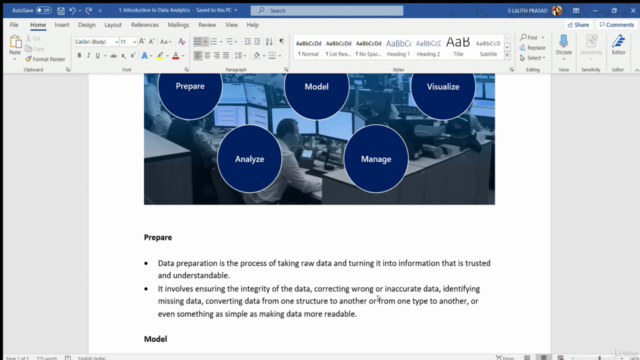The image size is (640, 360).
Task: Decrease the paragraph indent
Action: (247, 42)
